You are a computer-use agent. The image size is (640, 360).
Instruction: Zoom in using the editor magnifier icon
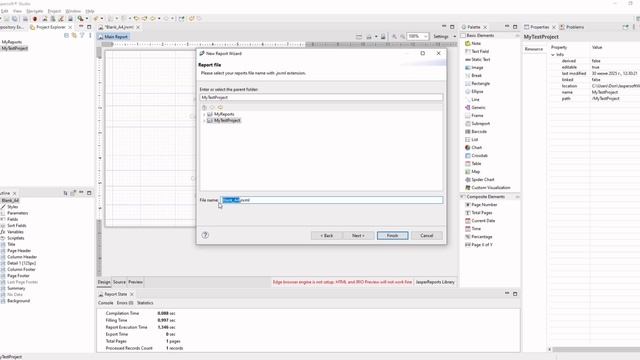pyautogui.click(x=394, y=36)
